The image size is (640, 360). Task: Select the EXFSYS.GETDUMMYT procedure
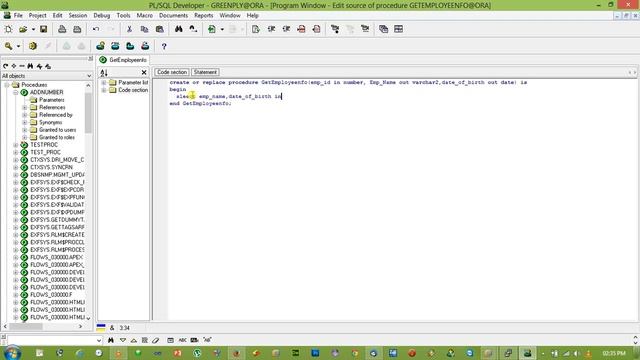pyautogui.click(x=57, y=220)
